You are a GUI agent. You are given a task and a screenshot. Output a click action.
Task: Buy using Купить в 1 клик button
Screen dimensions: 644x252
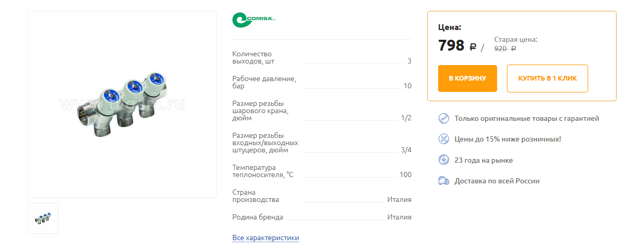(547, 78)
